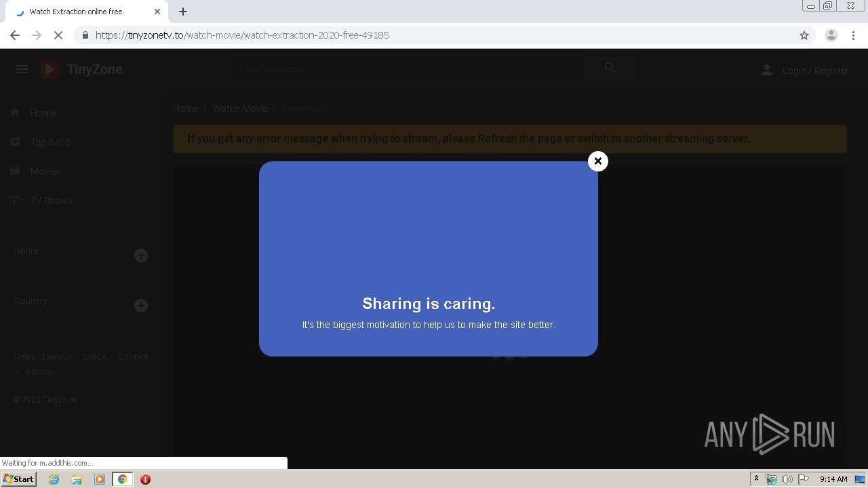Image resolution: width=868 pixels, height=488 pixels.
Task: Open Top IMDB in the sidebar
Action: pyautogui.click(x=50, y=142)
